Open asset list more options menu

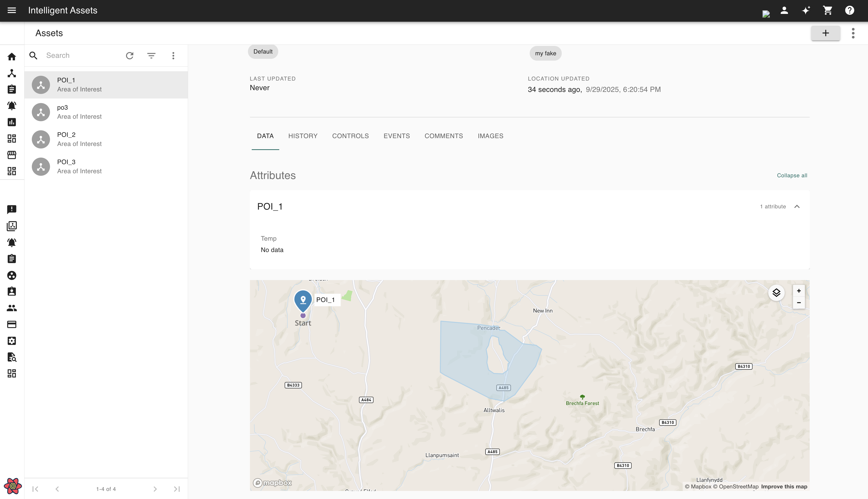point(173,56)
